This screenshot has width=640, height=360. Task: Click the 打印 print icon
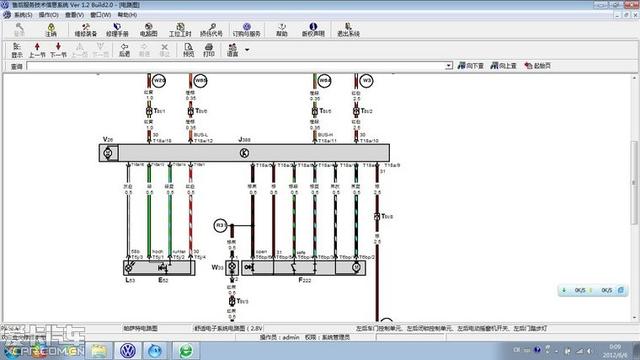pos(209,50)
